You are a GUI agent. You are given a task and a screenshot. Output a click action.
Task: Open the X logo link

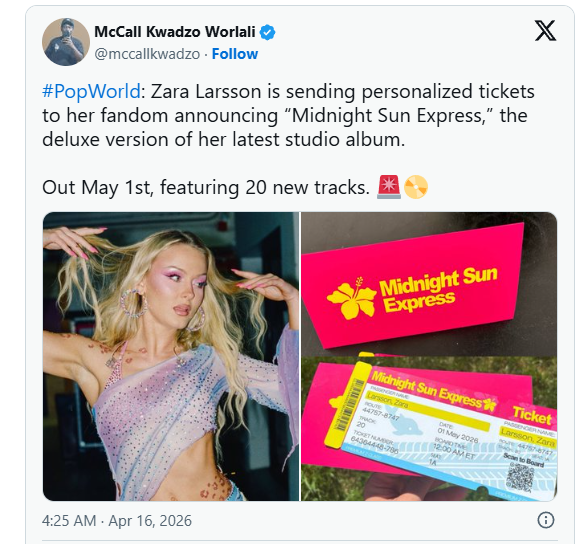click(545, 31)
